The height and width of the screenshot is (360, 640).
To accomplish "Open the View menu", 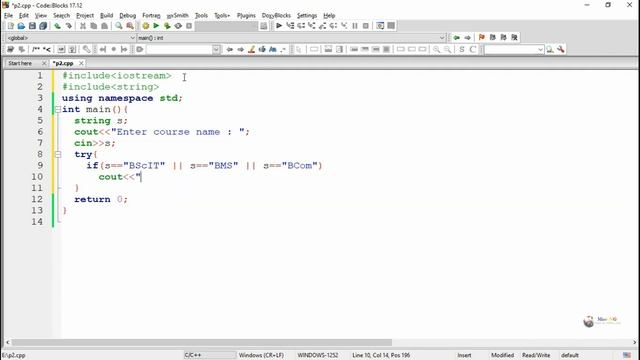I will coord(40,16).
